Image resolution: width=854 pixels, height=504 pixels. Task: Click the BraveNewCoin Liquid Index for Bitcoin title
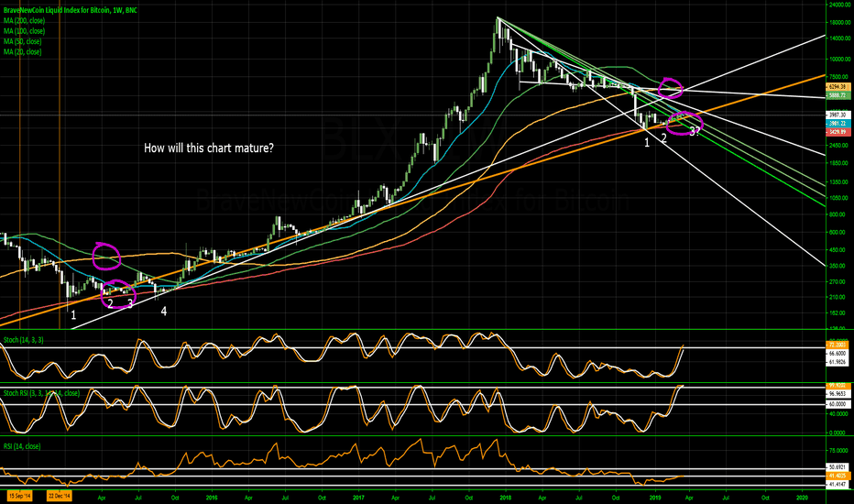pyautogui.click(x=71, y=10)
